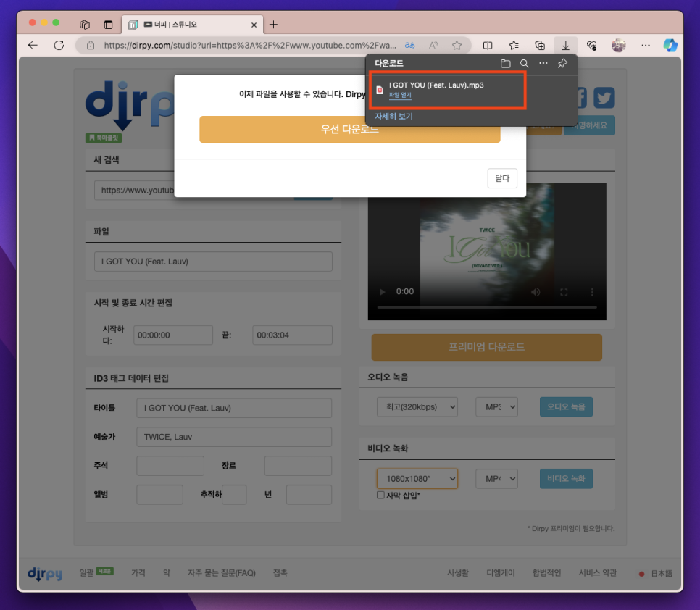Click the 앨범 album field
This screenshot has width=700, height=610.
point(159,494)
